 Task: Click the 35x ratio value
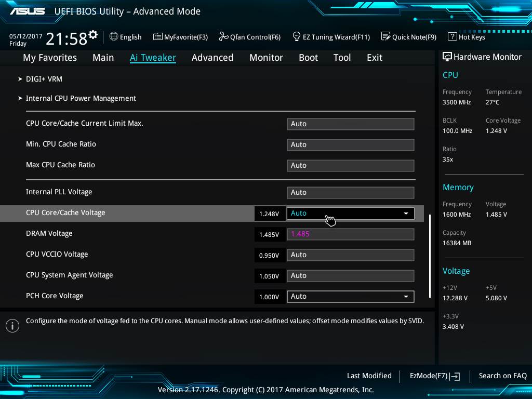point(447,159)
